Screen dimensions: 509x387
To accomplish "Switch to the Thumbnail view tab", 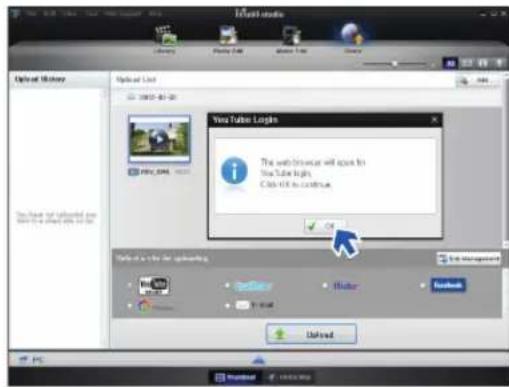I will [x=236, y=377].
